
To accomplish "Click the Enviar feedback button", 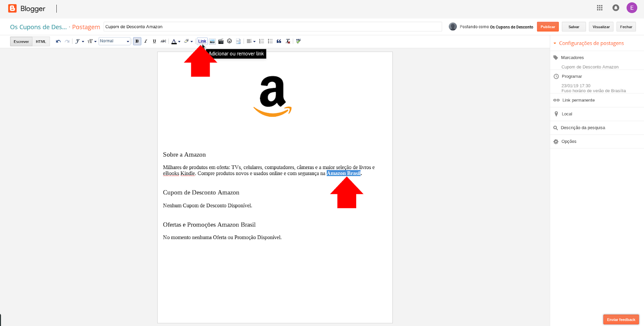I will [x=621, y=320].
